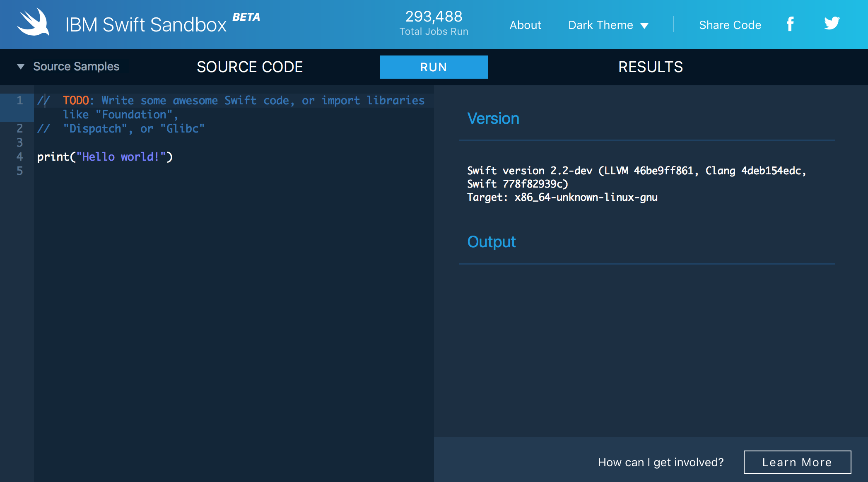Select the SOURCE CODE heading
This screenshot has width=868, height=482.
coord(250,67)
